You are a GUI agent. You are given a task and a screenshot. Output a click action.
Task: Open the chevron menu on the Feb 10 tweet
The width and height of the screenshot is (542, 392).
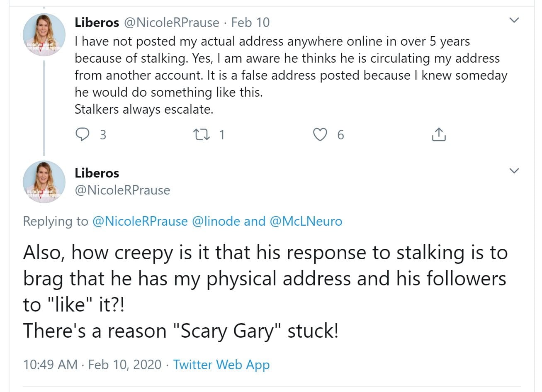coord(514,20)
